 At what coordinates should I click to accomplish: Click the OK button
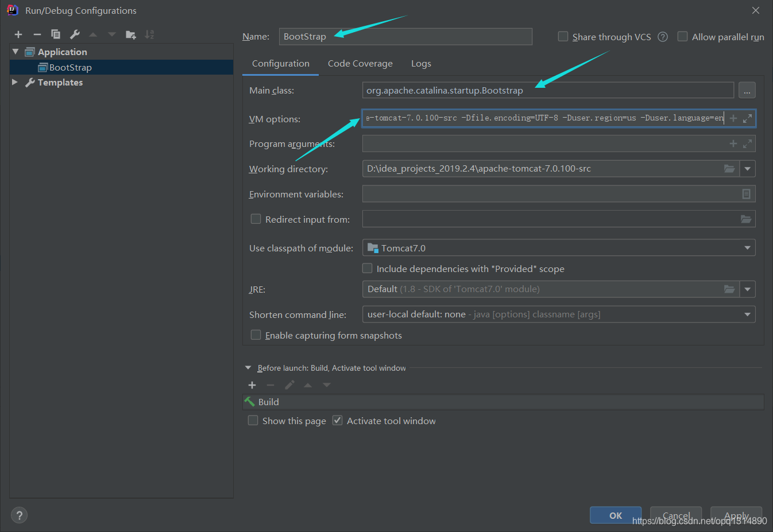(616, 515)
